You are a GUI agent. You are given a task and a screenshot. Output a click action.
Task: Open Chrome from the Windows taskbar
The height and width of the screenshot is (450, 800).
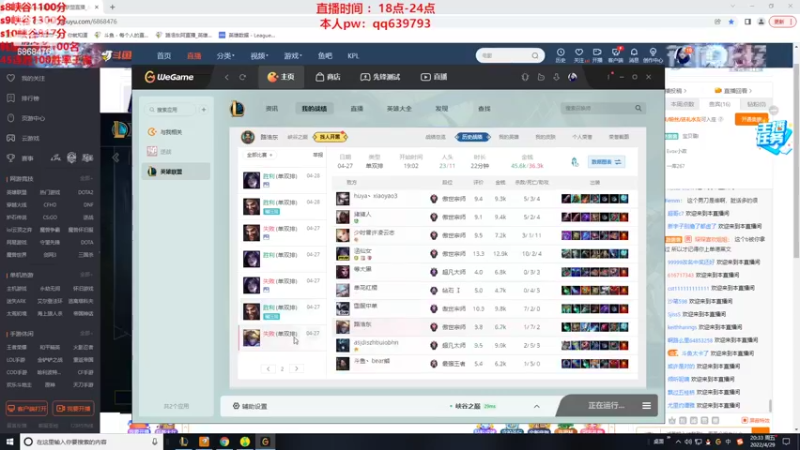pos(224,441)
